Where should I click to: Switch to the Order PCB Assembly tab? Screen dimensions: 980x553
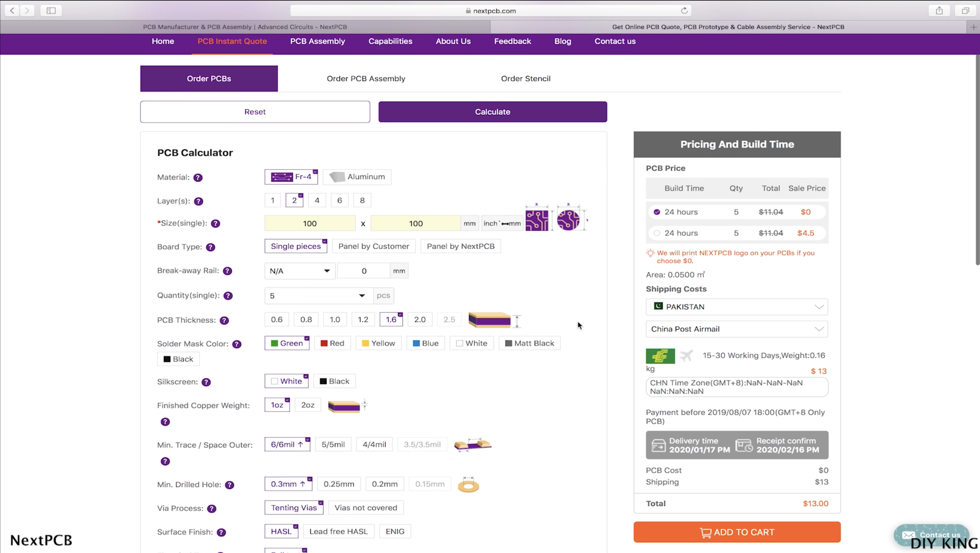coord(366,78)
